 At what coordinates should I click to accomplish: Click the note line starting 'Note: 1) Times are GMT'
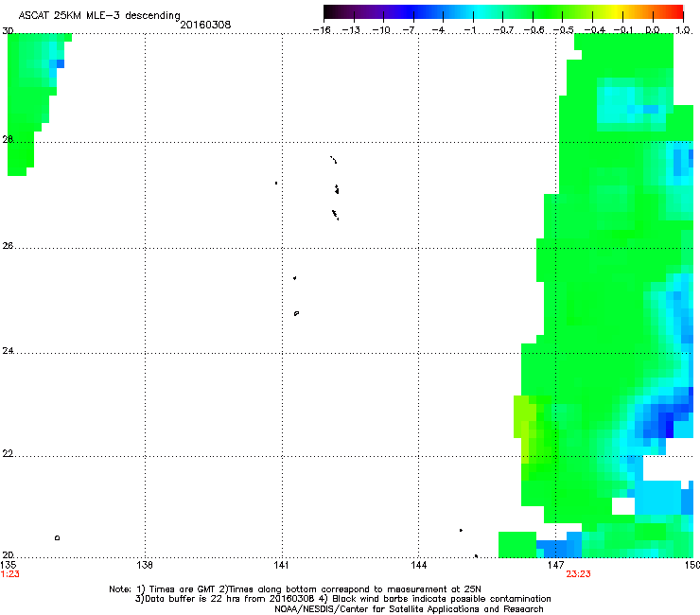[x=295, y=589]
